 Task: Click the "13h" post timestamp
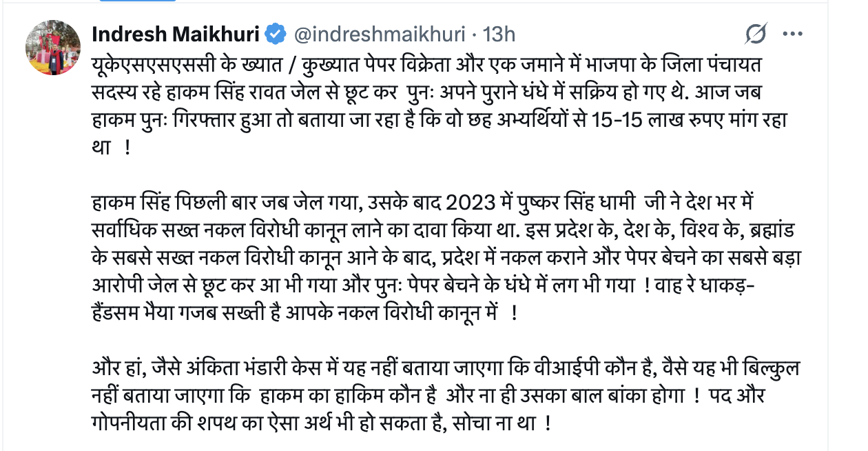499,33
